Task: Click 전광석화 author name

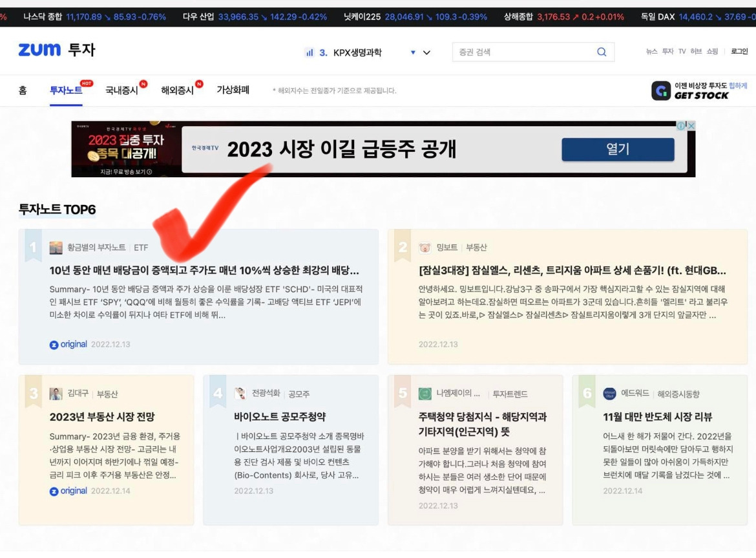Action: [x=266, y=393]
